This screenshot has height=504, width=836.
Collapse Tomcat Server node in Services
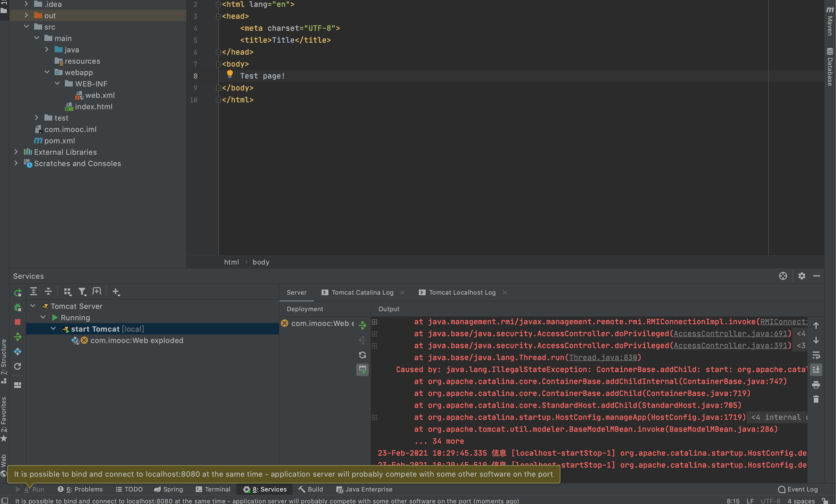coord(33,306)
